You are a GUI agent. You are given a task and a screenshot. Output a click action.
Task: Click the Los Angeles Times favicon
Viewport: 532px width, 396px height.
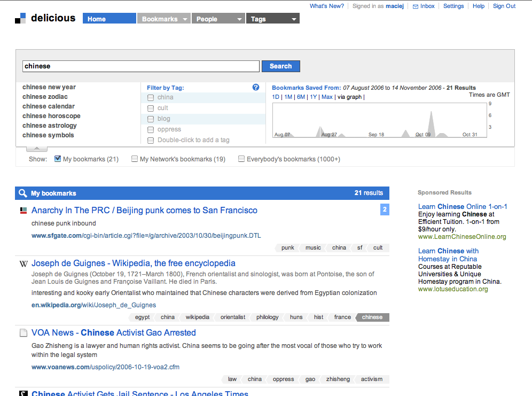pos(24,394)
